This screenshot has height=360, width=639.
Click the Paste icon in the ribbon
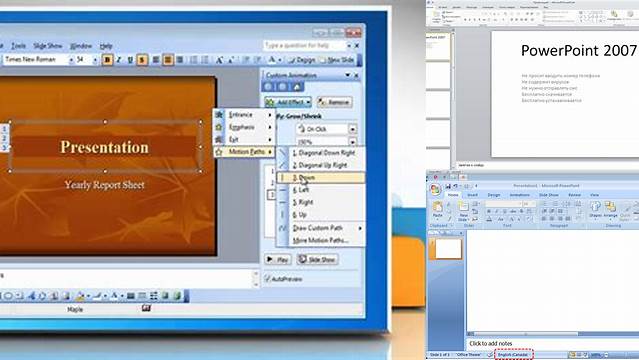pos(437,210)
